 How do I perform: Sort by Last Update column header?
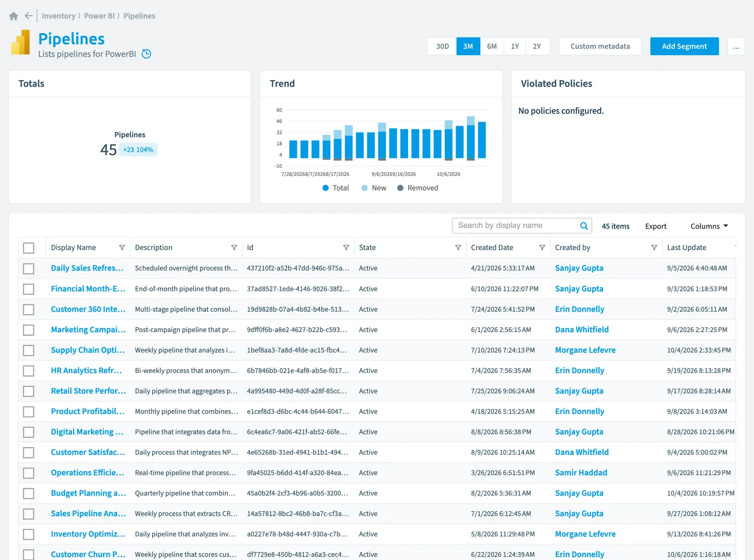pos(687,248)
